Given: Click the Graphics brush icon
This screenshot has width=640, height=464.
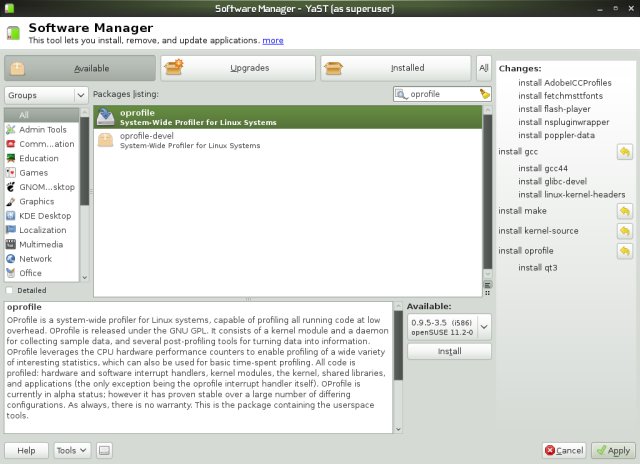Looking at the screenshot, I should (11, 201).
